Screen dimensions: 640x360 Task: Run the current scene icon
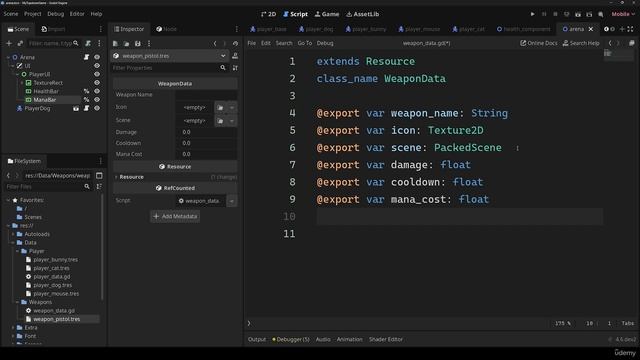(578, 14)
